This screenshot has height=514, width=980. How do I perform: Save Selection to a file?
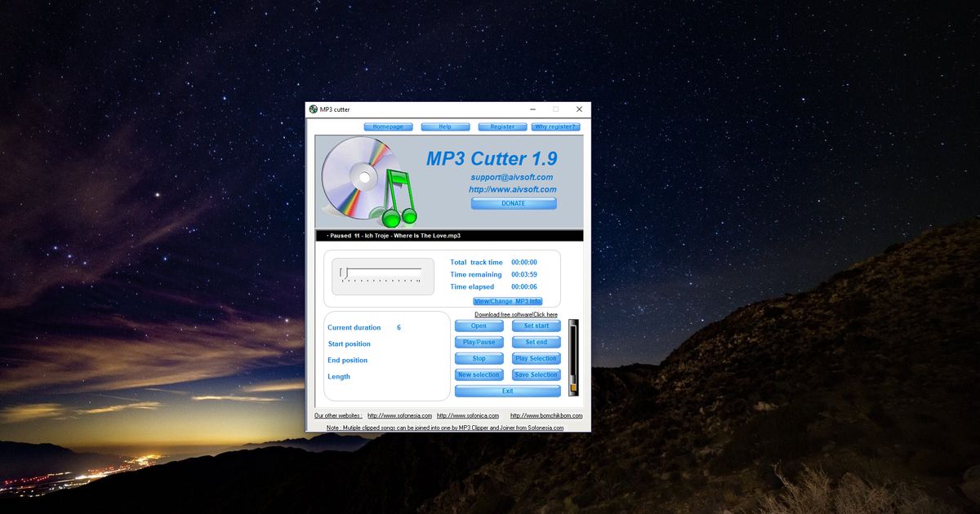click(536, 375)
